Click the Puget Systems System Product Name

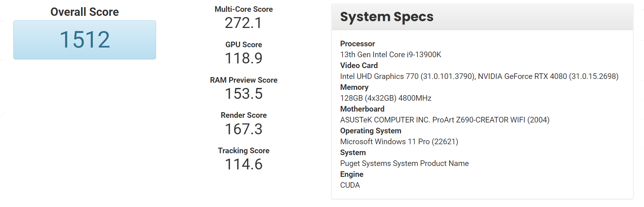tap(404, 163)
